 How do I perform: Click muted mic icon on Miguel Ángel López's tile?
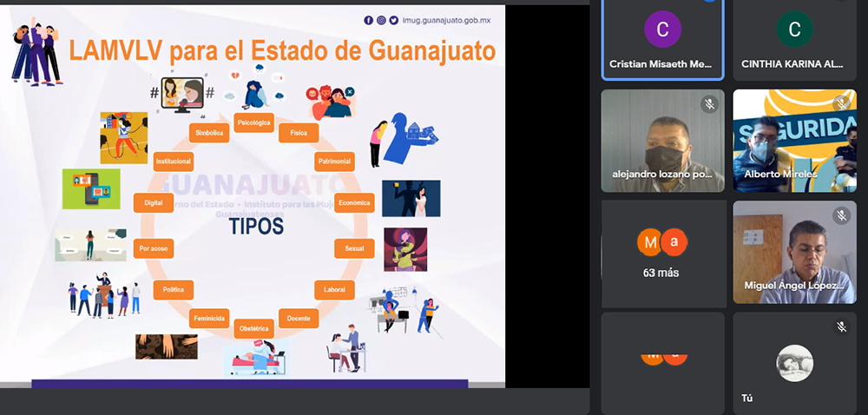point(840,215)
